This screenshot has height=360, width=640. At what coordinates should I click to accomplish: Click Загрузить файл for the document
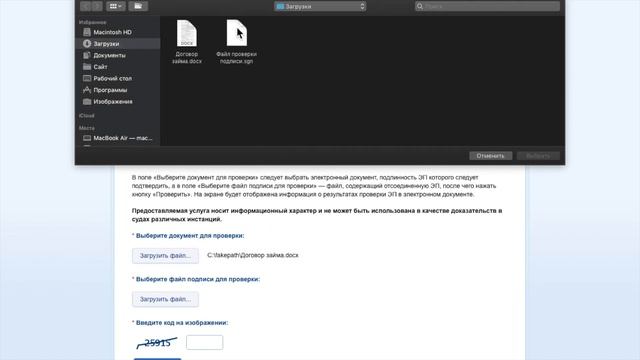point(165,256)
